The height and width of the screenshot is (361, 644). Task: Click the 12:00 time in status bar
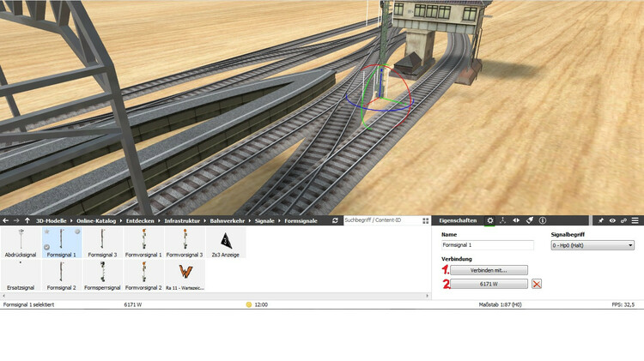point(261,304)
